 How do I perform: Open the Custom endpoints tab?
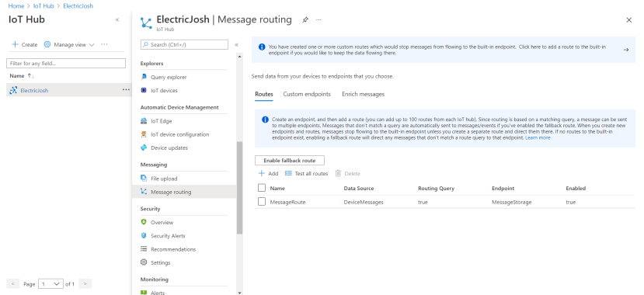click(307, 94)
